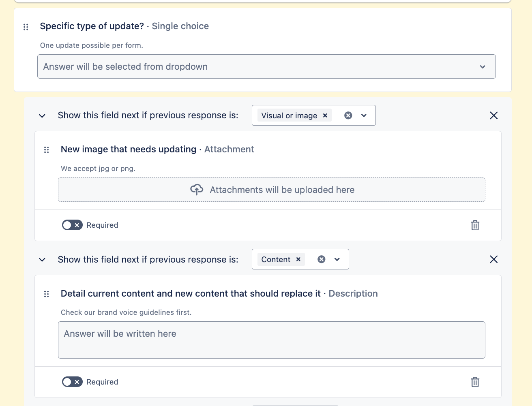Collapse the Content conditional section
This screenshot has width=532, height=406.
[x=42, y=260]
